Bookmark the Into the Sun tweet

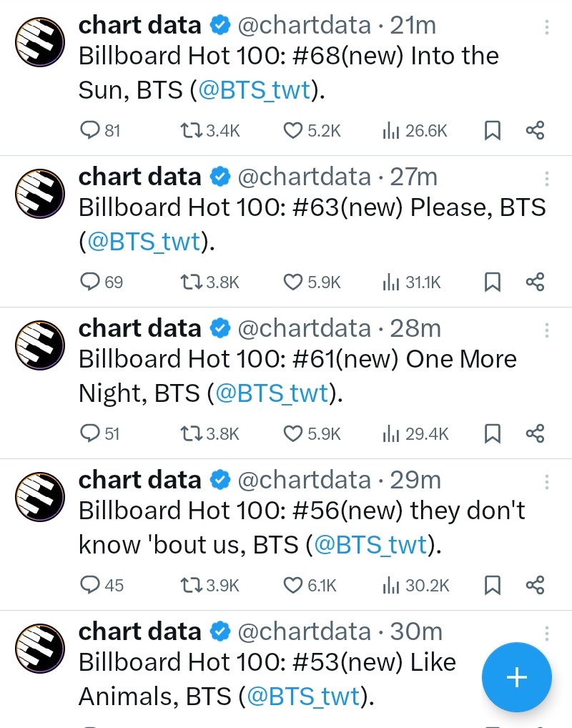(x=493, y=131)
